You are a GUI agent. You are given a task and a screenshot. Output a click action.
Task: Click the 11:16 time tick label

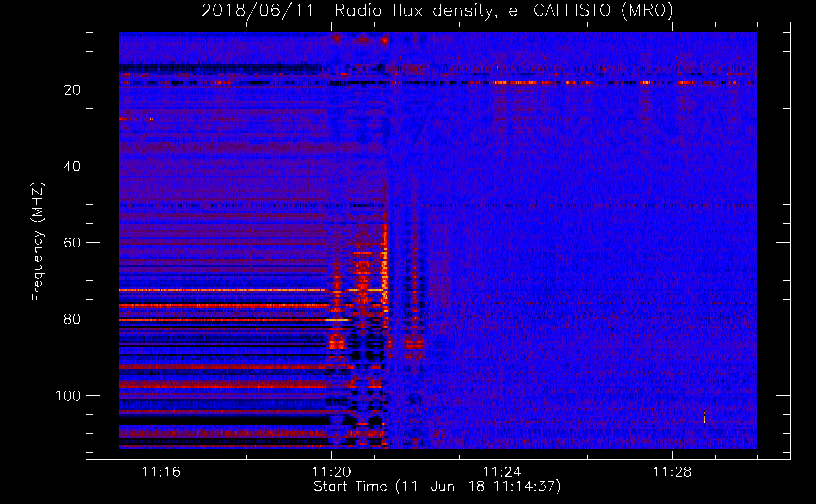coord(161,472)
